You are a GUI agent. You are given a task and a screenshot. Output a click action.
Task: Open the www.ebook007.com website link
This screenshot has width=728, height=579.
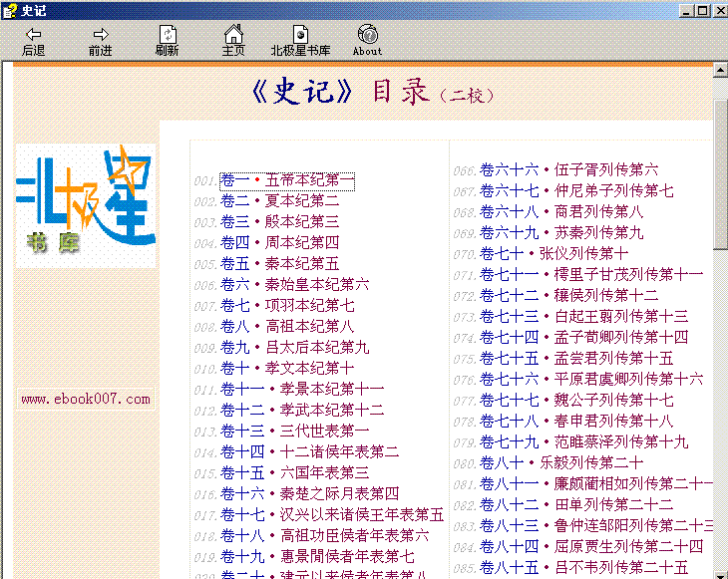click(86, 399)
